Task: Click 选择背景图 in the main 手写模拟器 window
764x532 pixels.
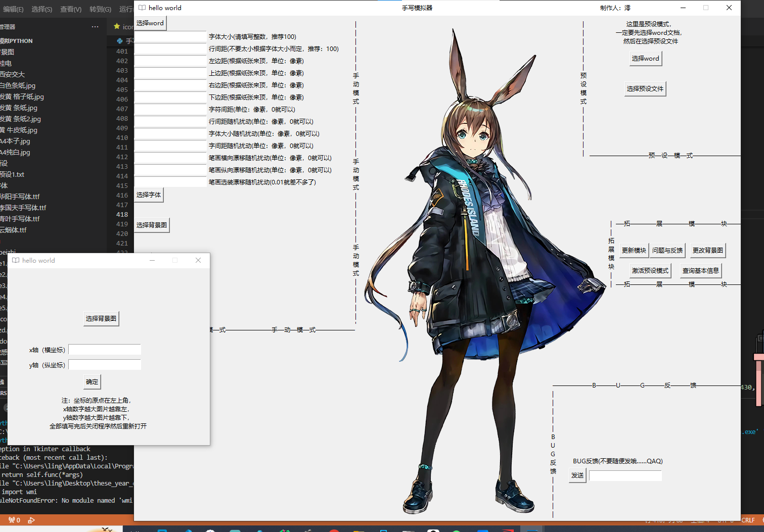Action: pos(152,225)
